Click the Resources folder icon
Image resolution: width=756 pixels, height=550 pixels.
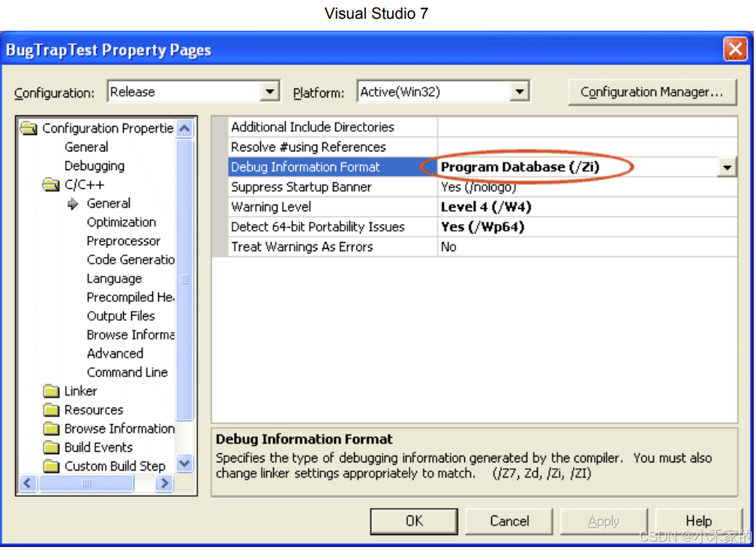(x=51, y=409)
